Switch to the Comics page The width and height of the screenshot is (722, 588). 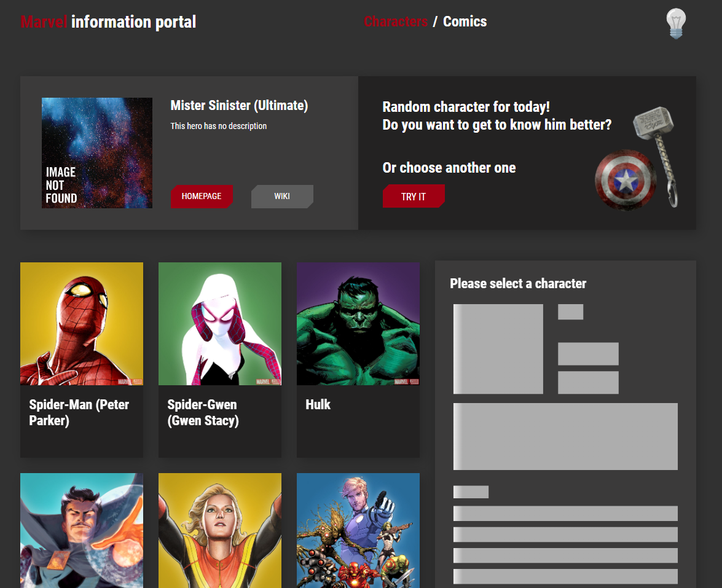[x=465, y=22]
